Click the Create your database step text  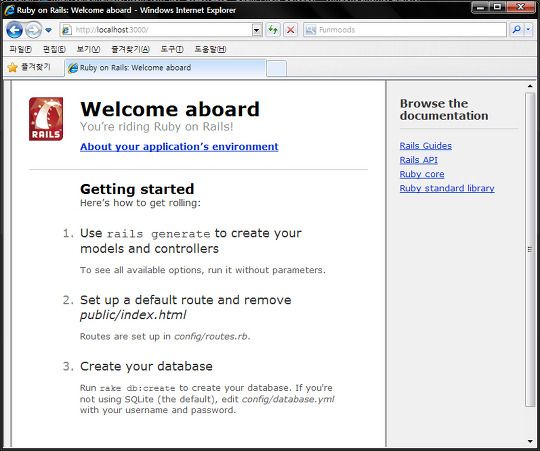click(x=146, y=366)
